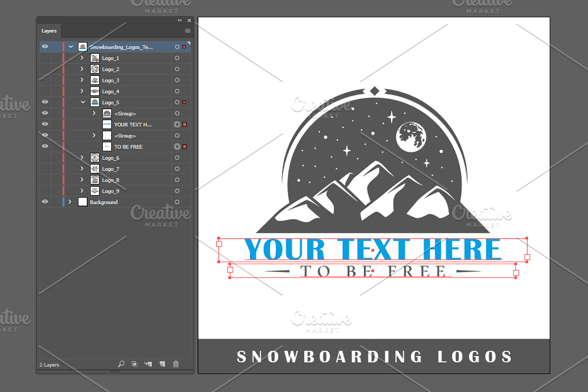This screenshot has width=588, height=392.
Task: Click the red selection square of TO BE FREE
Action: (x=184, y=147)
